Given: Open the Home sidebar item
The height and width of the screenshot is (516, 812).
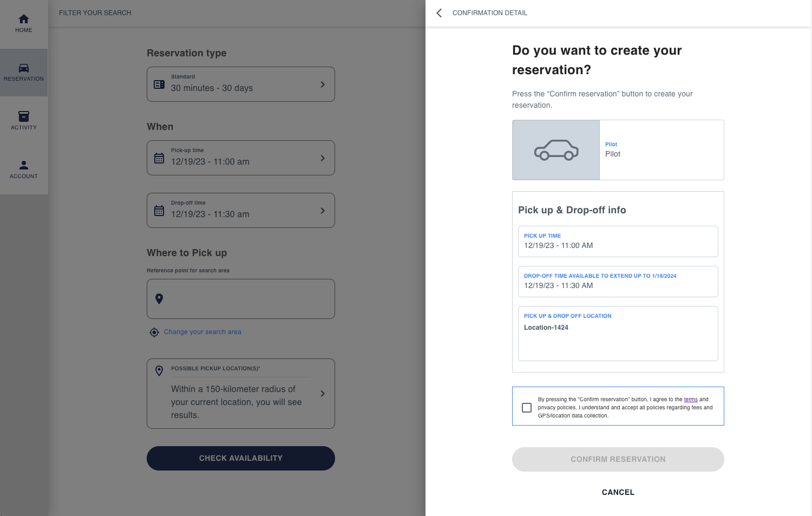Looking at the screenshot, I should (x=24, y=24).
